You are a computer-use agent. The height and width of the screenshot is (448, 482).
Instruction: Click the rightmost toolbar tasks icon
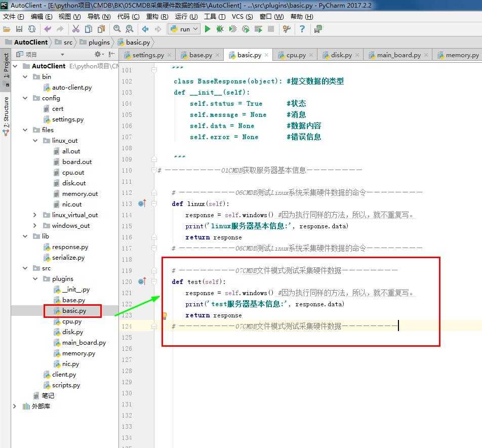click(x=318, y=29)
